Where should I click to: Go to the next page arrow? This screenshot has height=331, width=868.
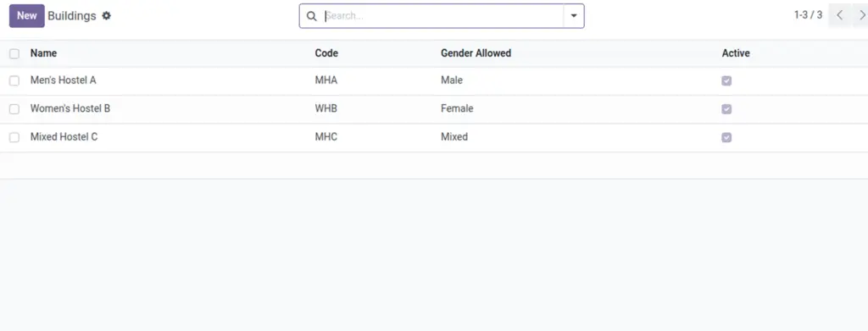click(861, 15)
